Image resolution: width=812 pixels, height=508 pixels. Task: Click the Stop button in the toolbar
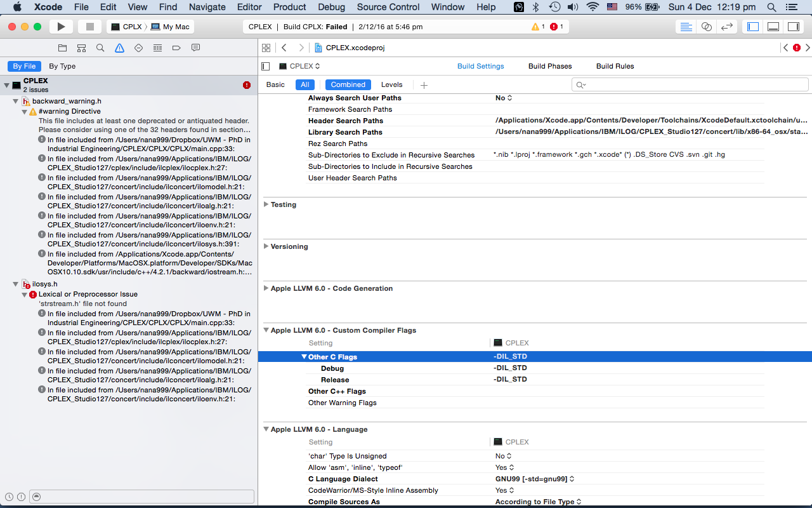pyautogui.click(x=90, y=27)
